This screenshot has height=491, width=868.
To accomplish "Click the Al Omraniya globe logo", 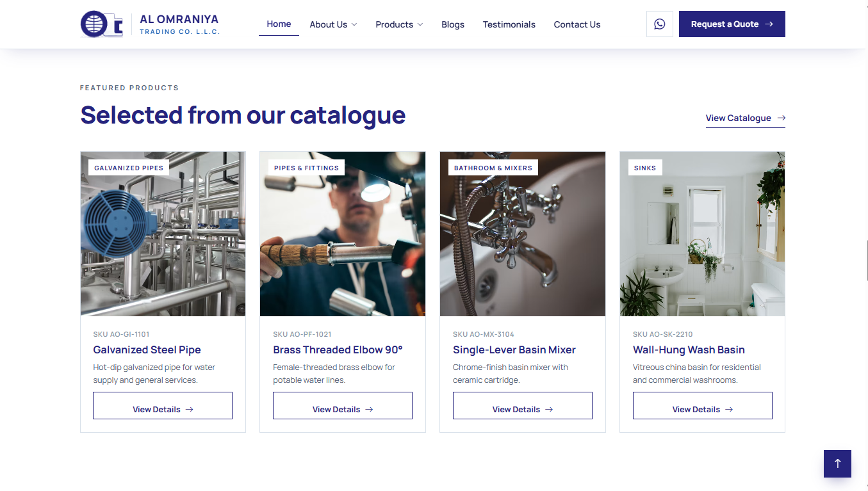I will (x=101, y=24).
